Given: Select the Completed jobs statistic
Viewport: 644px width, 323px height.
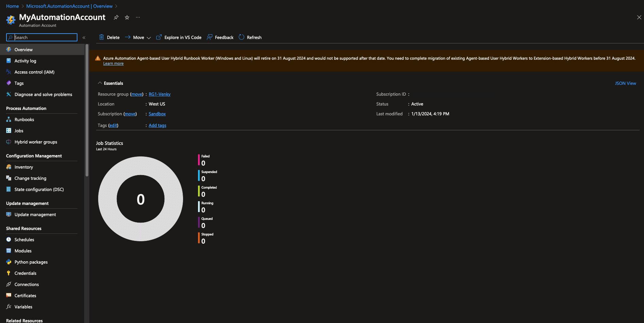Looking at the screenshot, I should (x=208, y=192).
